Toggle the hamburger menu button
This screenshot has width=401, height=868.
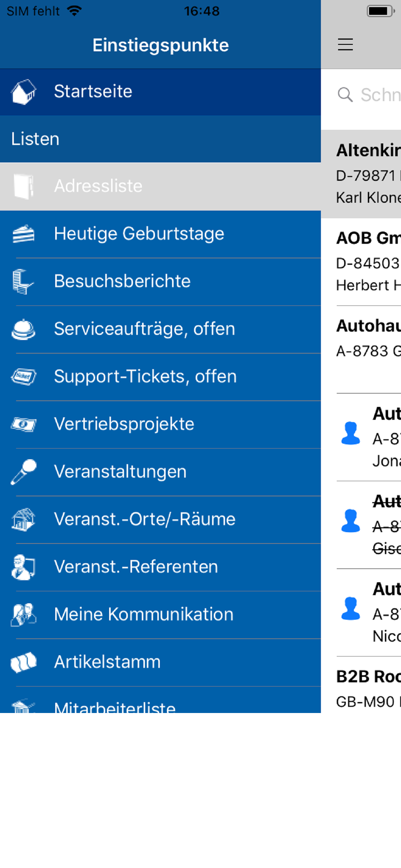(x=345, y=45)
